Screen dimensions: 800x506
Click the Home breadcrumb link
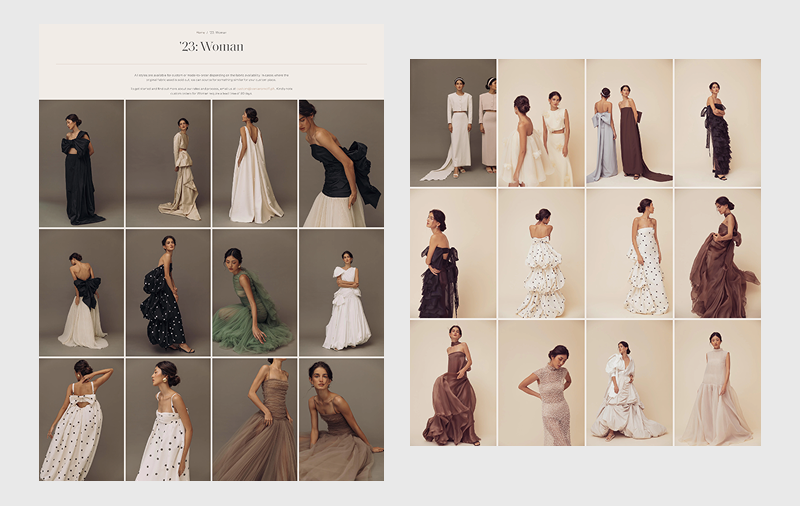tap(201, 33)
